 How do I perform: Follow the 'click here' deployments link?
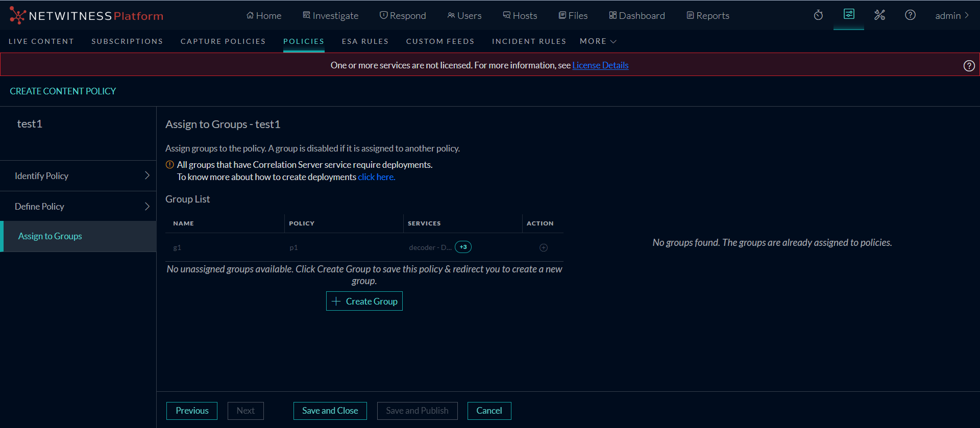click(376, 177)
